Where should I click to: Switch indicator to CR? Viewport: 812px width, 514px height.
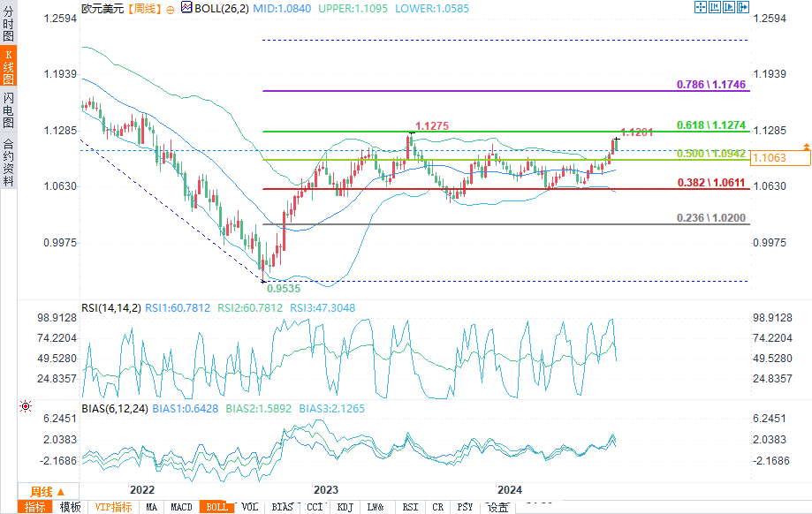click(438, 507)
